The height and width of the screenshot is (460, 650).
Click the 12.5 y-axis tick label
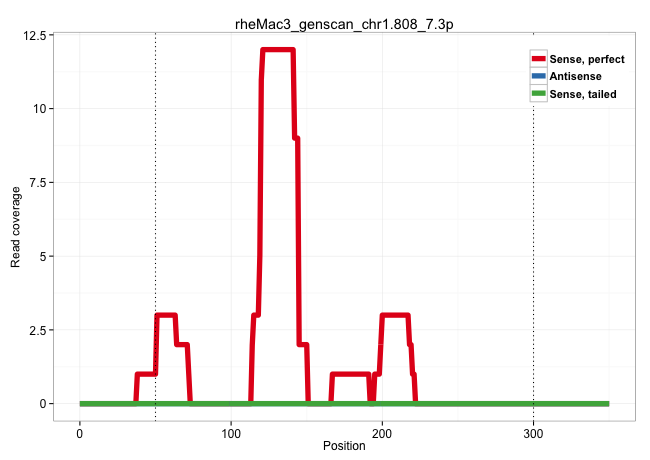pos(36,35)
